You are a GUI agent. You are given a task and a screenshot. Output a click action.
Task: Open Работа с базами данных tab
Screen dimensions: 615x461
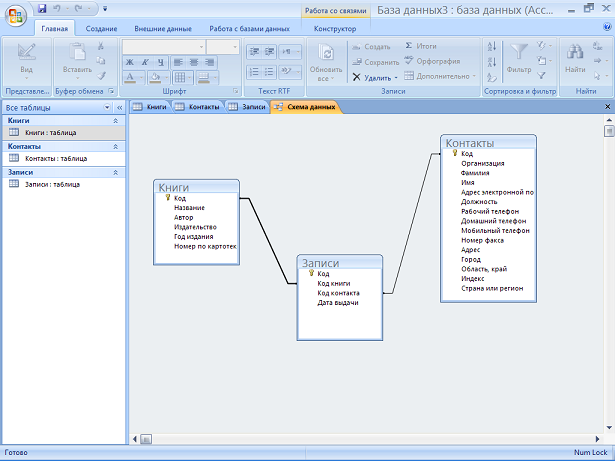tap(249, 29)
